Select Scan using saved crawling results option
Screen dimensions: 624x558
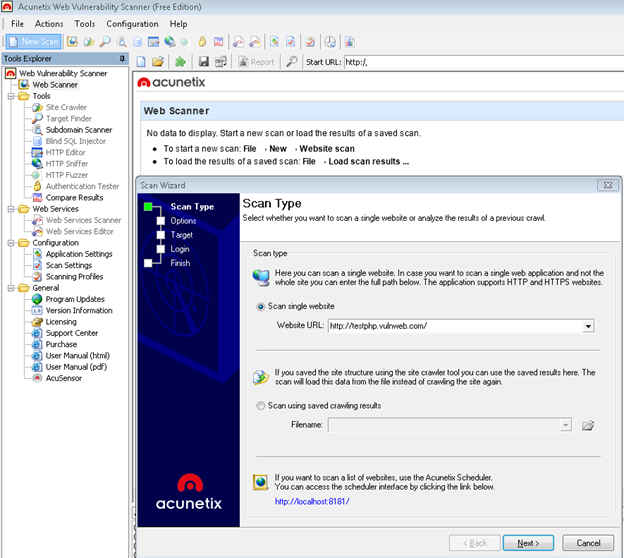click(262, 405)
